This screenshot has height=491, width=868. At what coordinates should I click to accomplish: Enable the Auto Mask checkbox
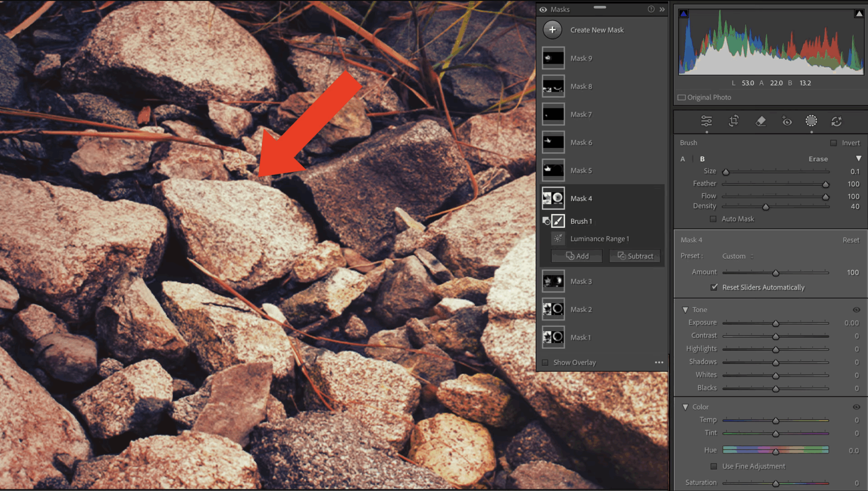tap(713, 219)
